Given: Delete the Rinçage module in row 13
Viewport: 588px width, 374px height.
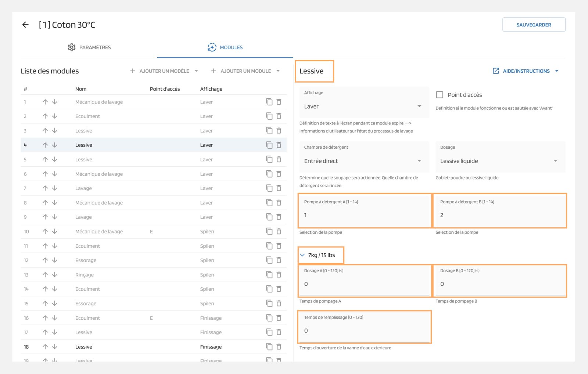Looking at the screenshot, I should [x=279, y=275].
